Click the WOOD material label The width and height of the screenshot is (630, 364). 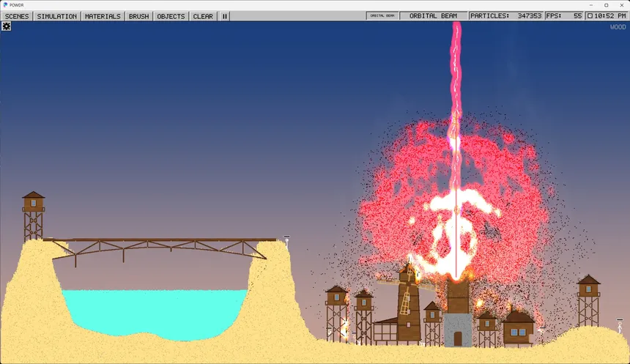618,27
